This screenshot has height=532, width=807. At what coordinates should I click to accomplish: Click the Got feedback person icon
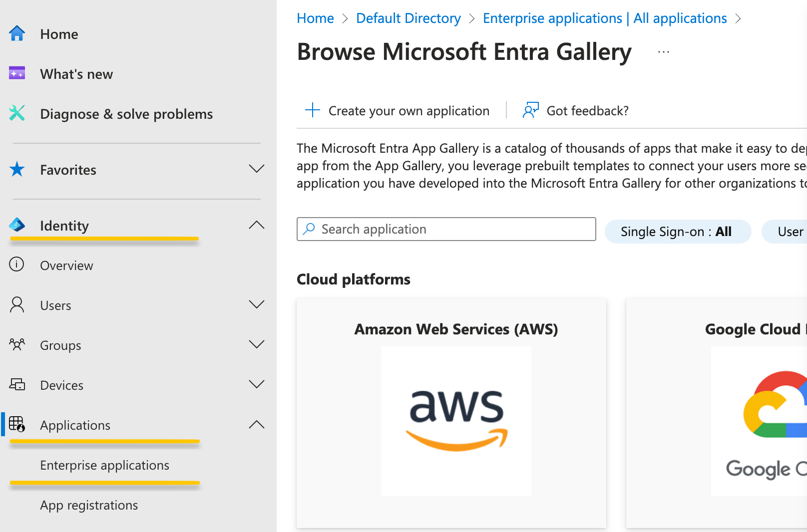pyautogui.click(x=530, y=110)
